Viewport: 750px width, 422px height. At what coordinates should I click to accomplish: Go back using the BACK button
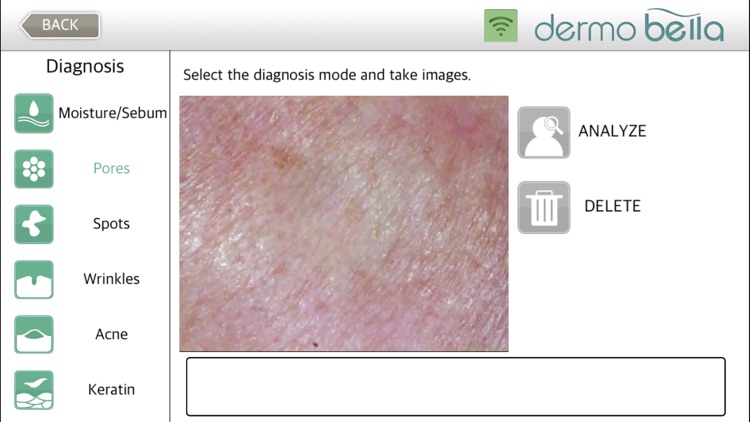pyautogui.click(x=60, y=25)
